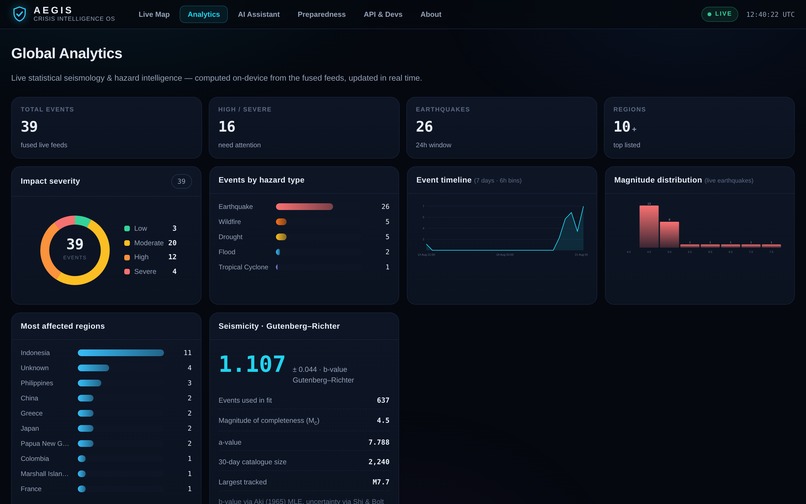This screenshot has width=806, height=504.
Task: Click the Unknown region row label
Action: pos(34,368)
